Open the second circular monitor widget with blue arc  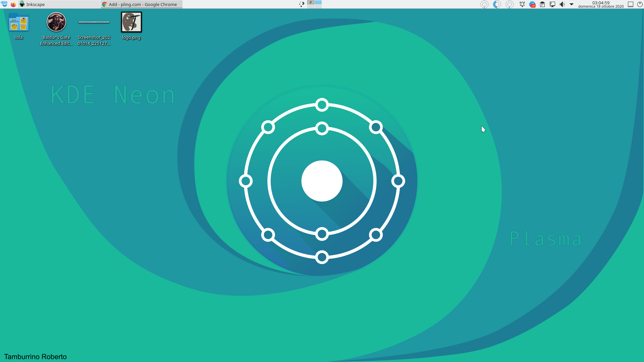click(497, 4)
